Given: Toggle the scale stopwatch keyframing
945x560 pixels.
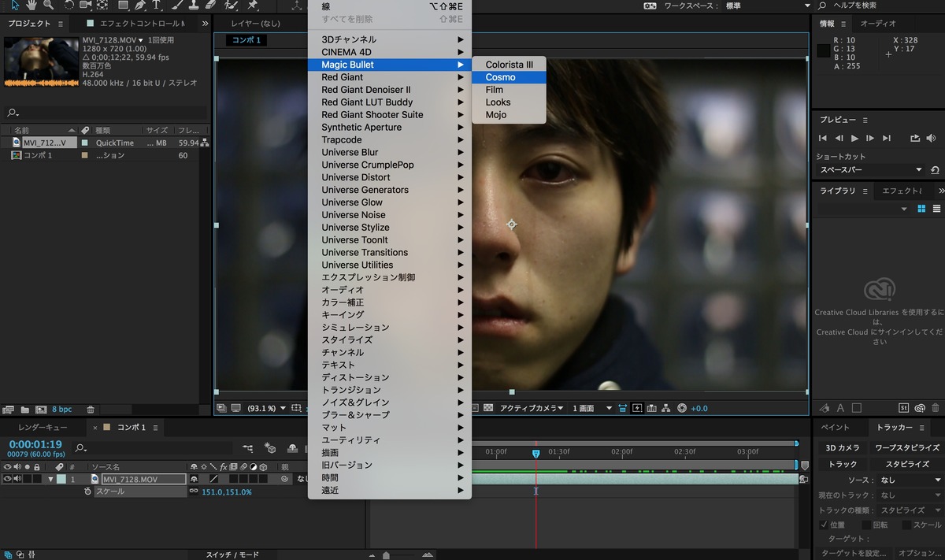Looking at the screenshot, I should [x=88, y=491].
